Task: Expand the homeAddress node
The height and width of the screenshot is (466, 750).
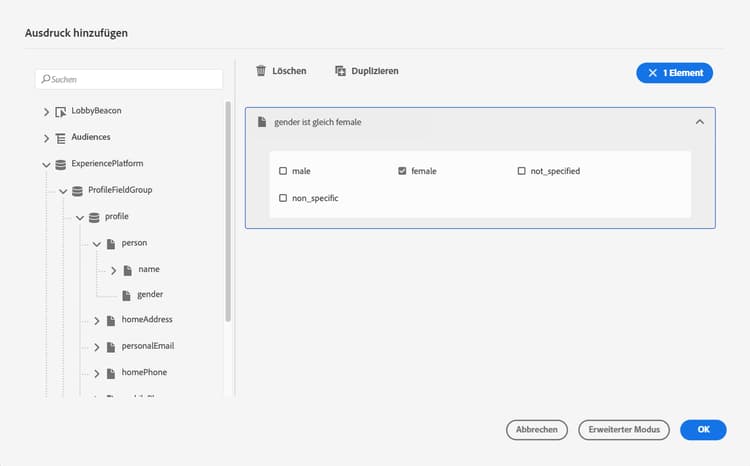Action: pyautogui.click(x=97, y=321)
